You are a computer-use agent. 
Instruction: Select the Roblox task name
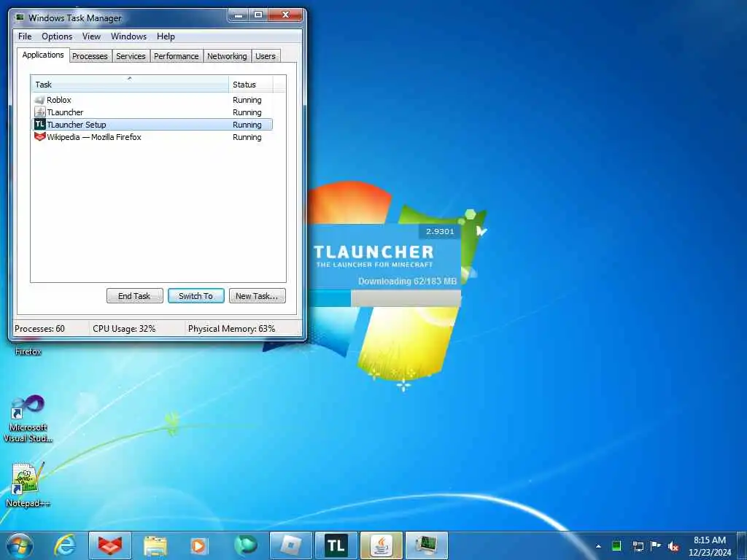click(x=59, y=100)
